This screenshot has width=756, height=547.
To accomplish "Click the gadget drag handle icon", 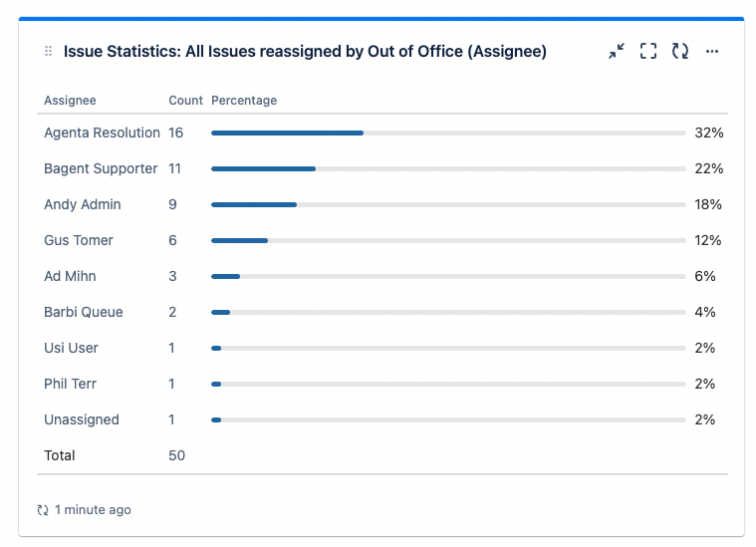I will [48, 51].
